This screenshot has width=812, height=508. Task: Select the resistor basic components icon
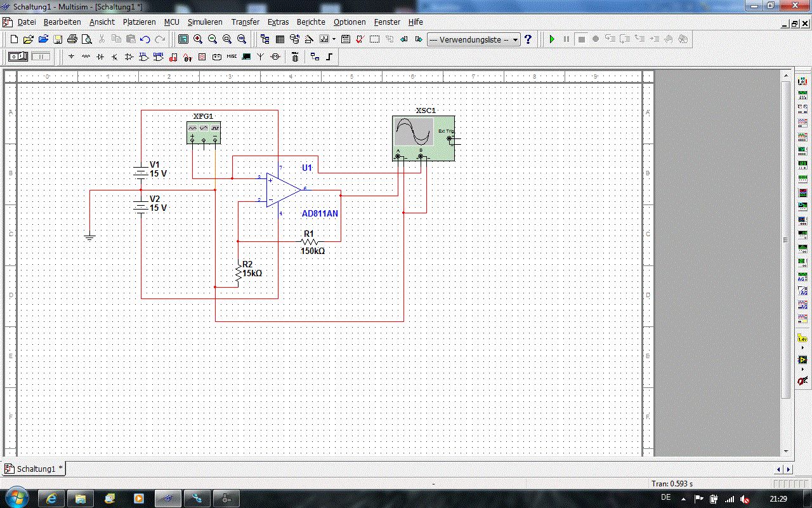pyautogui.click(x=86, y=57)
